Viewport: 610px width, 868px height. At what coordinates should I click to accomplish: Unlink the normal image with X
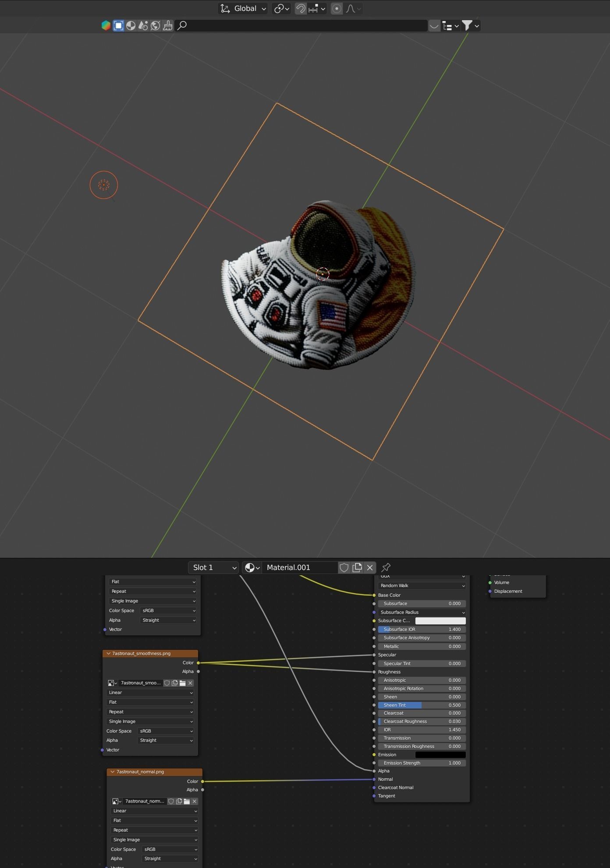tap(195, 801)
